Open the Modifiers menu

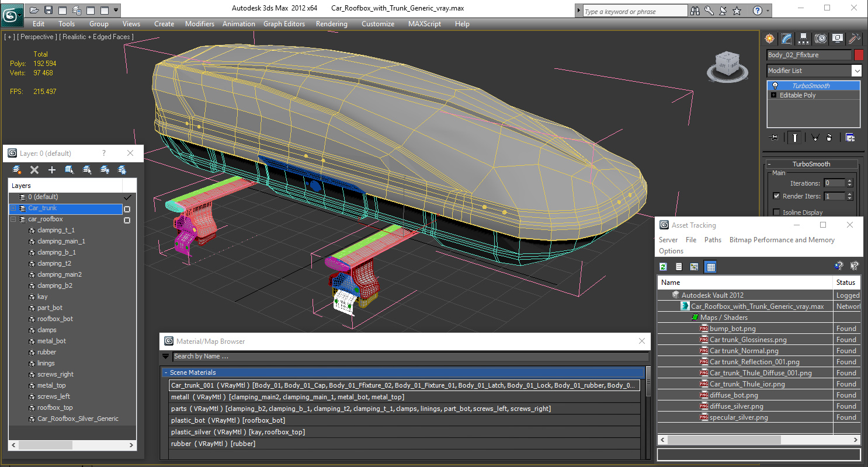pyautogui.click(x=200, y=24)
